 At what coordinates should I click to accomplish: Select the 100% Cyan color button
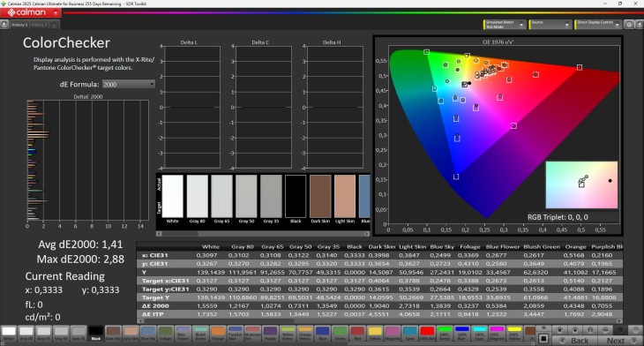click(x=480, y=334)
